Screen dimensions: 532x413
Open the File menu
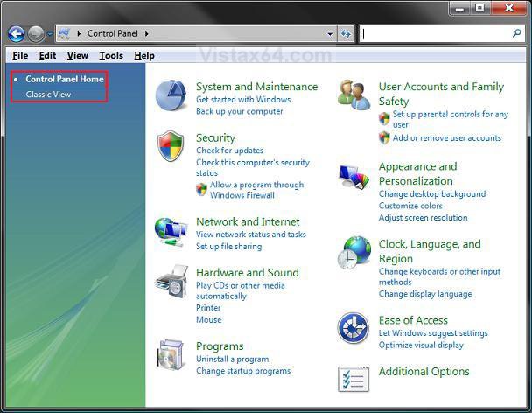(20, 55)
